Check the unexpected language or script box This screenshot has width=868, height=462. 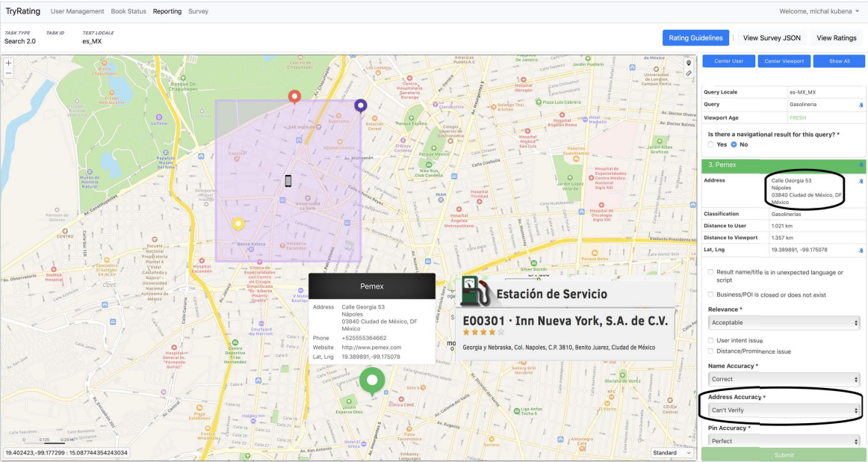tap(711, 272)
